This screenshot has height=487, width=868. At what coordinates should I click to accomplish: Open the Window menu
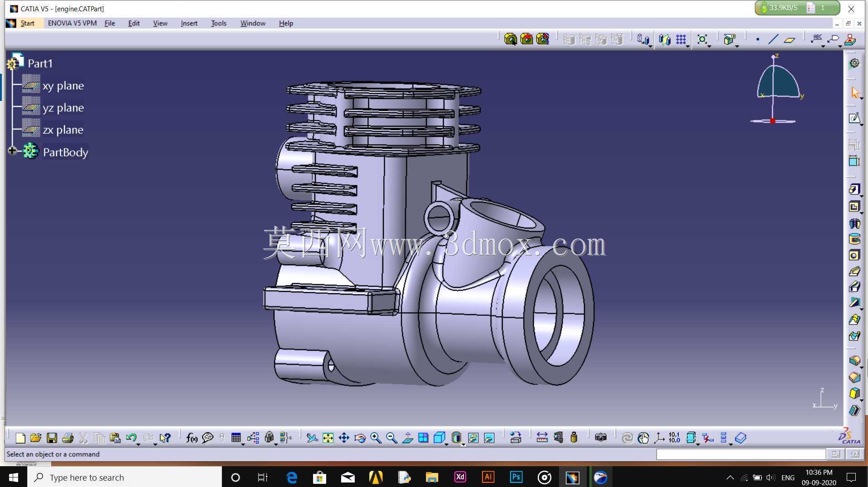(253, 23)
